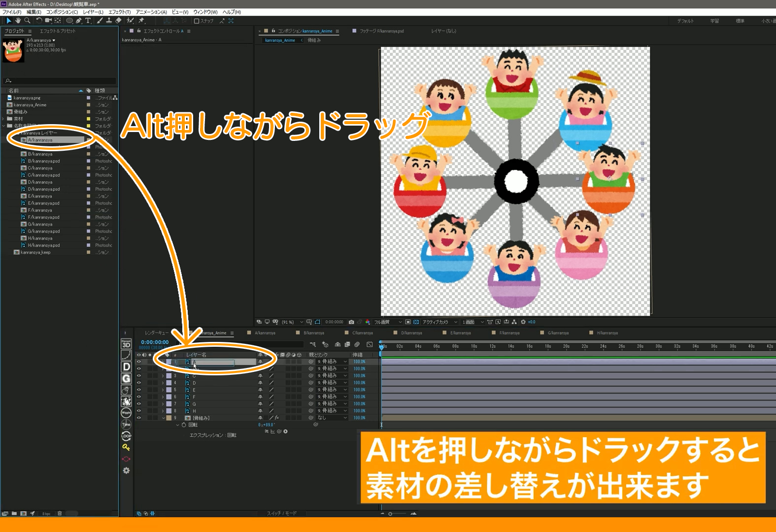This screenshot has height=532, width=776.
Task: Click the timeline current time 0:00:00:00
Action: (x=155, y=342)
